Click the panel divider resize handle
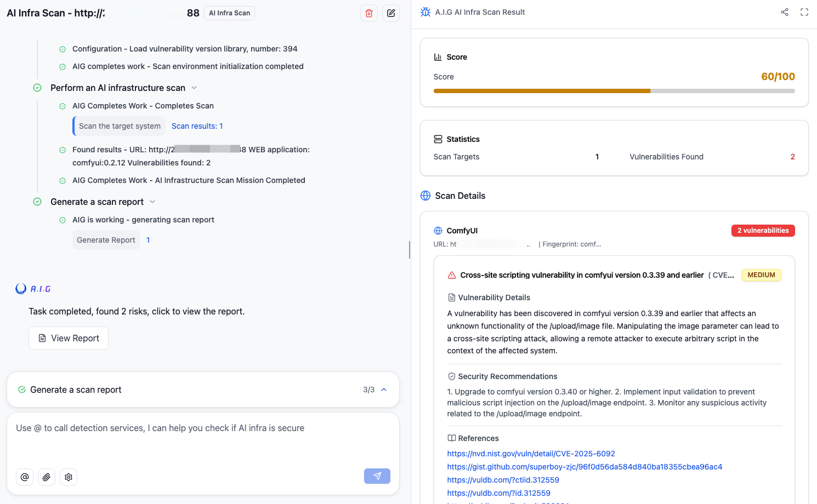Viewport: 817px width, 504px height. [x=410, y=250]
